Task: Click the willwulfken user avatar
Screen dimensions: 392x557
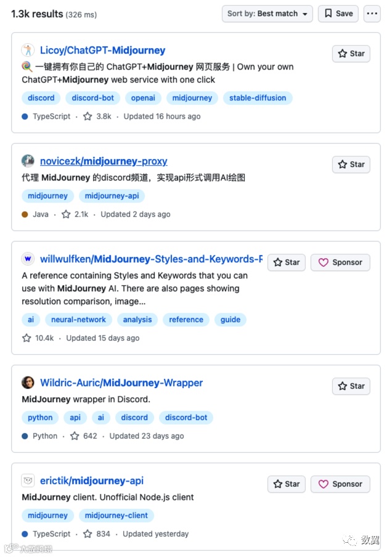Action: coord(28,259)
